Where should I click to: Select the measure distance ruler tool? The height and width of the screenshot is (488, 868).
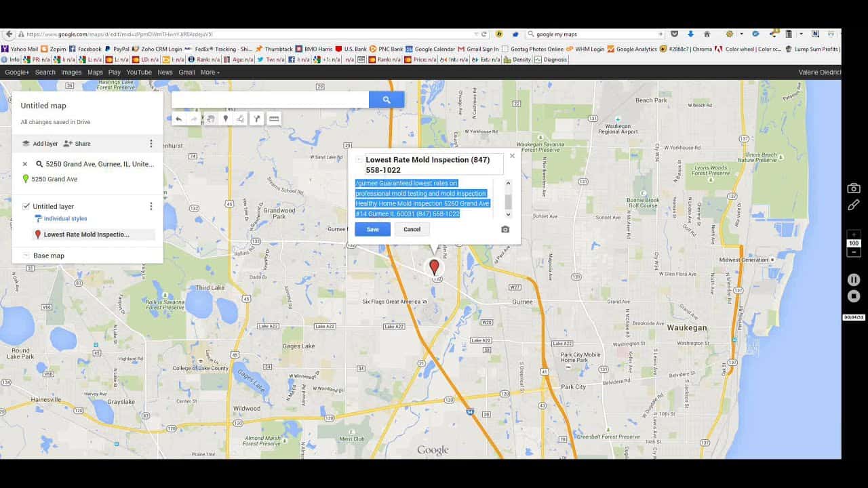(x=274, y=119)
